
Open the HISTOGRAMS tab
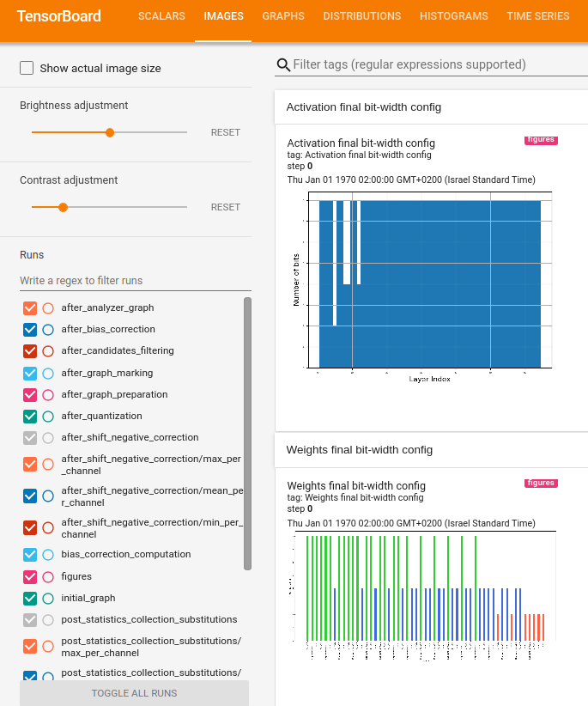coord(454,16)
